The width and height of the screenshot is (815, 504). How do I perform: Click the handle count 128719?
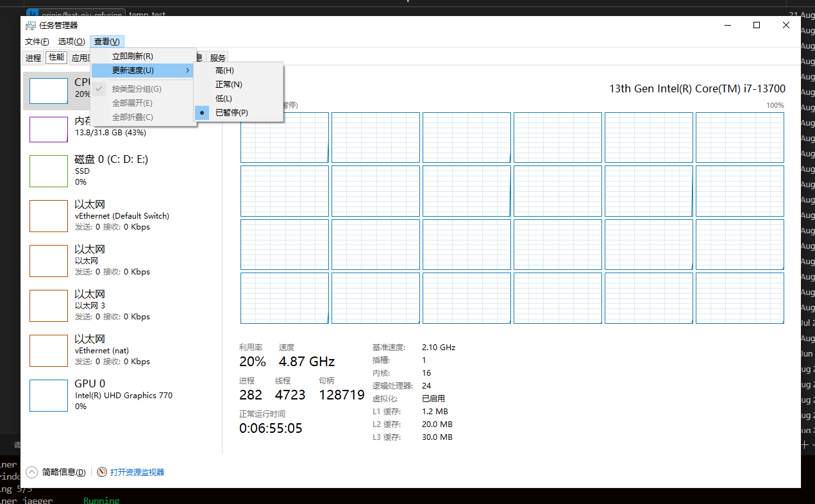(342, 395)
